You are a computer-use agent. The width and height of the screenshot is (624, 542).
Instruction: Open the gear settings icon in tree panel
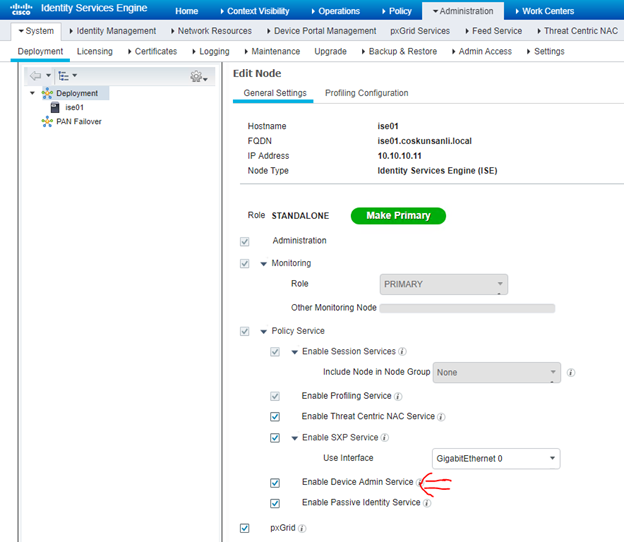tap(196, 76)
